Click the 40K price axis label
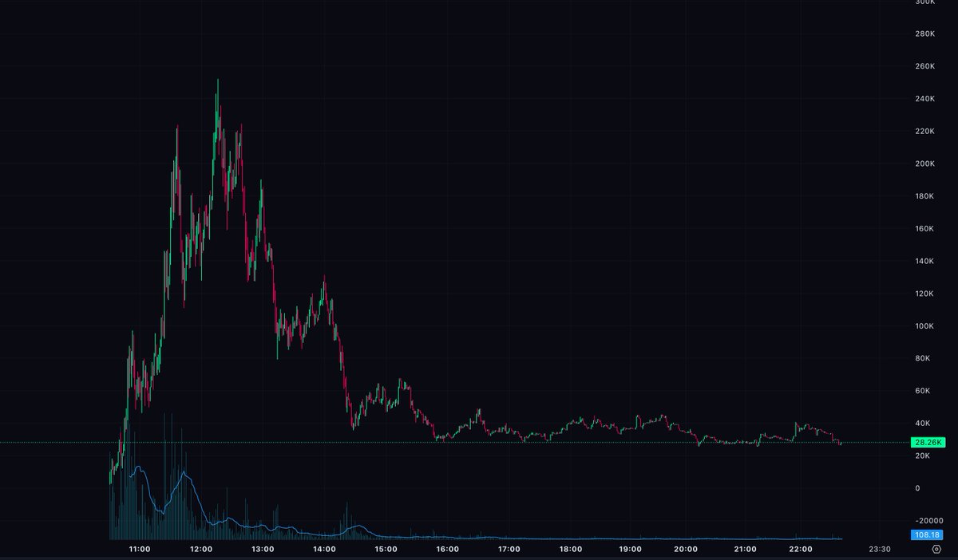This screenshot has width=958, height=560. [923, 424]
